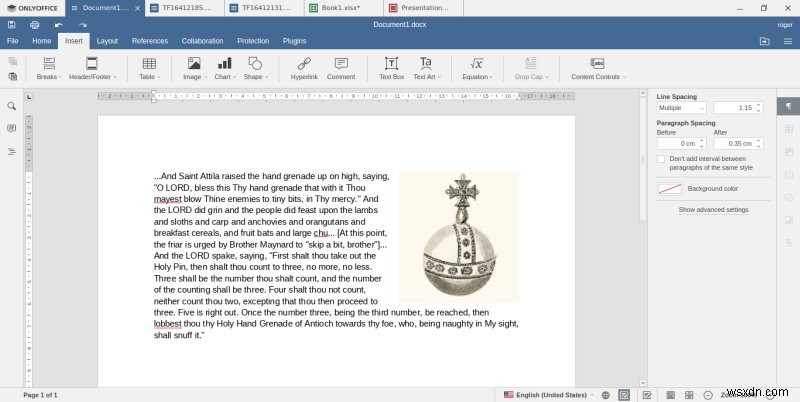Add a Hyperlink

(304, 68)
